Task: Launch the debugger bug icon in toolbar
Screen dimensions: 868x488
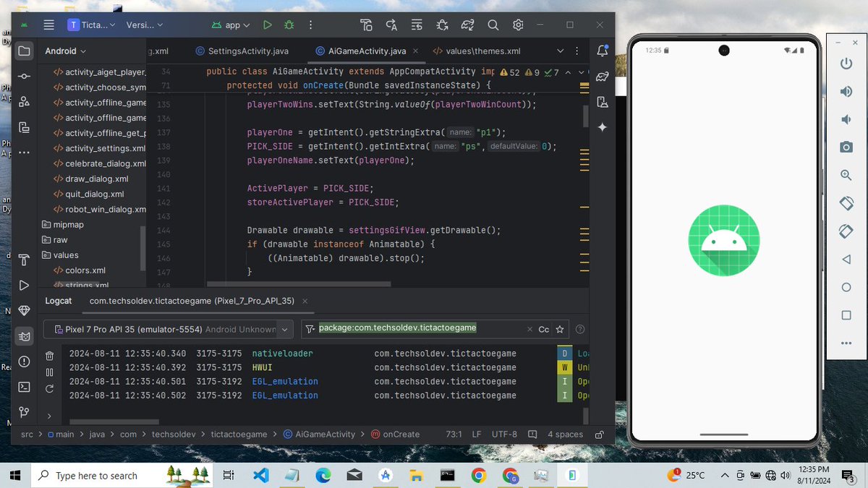Action: (x=289, y=25)
